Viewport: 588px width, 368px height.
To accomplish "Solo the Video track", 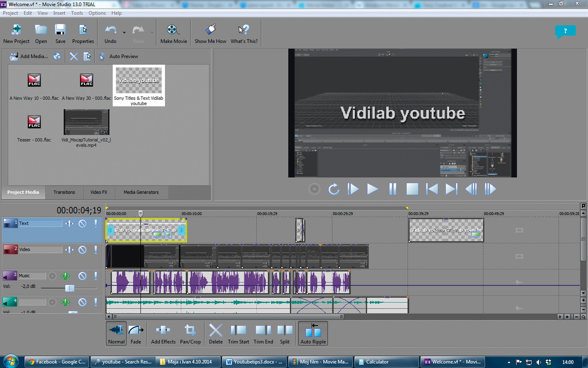I will (96, 250).
